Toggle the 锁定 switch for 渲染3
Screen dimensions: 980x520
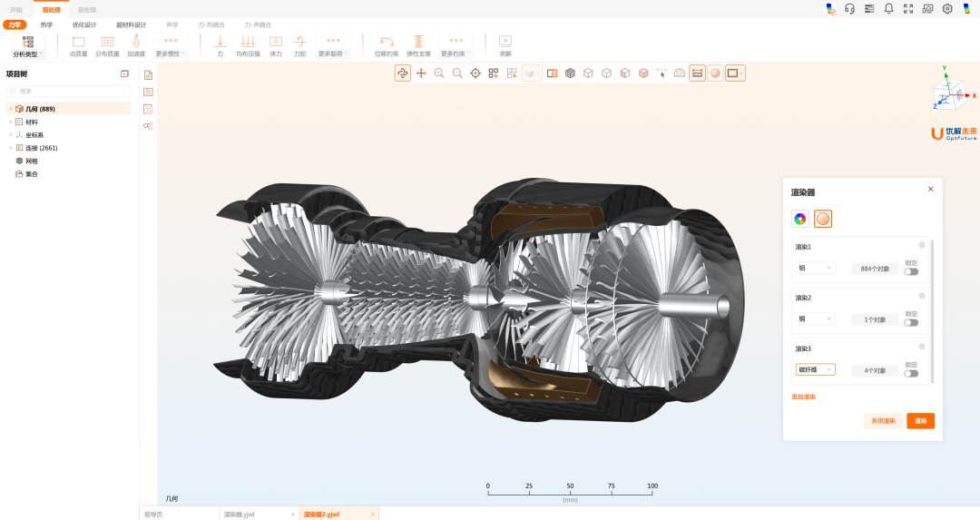(911, 373)
